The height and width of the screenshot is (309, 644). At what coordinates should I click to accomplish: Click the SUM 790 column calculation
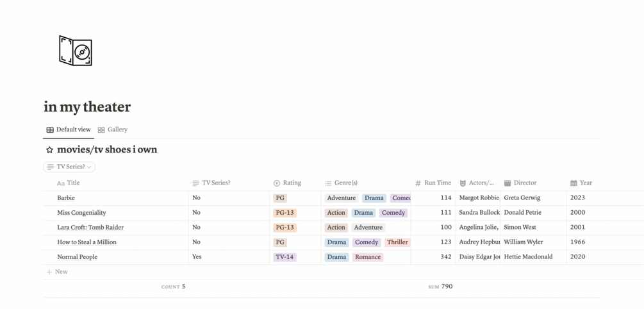click(440, 287)
